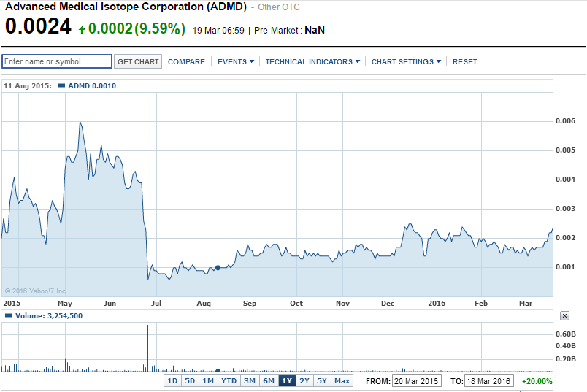Click the company title 'Advanced Medical Isotope Corporation (ADMD)'

[x=126, y=7]
